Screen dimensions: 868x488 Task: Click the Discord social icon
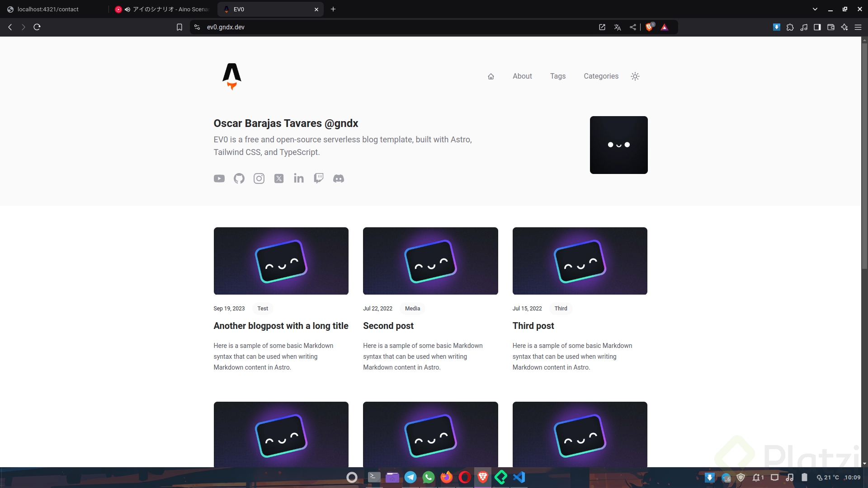point(339,178)
